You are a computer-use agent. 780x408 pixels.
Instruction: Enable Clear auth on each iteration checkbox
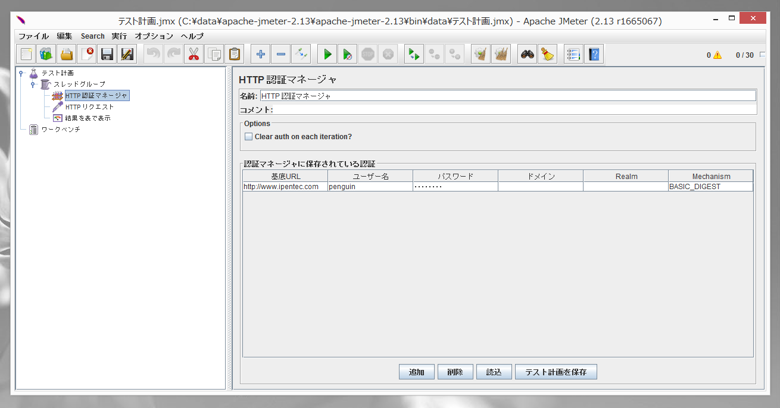(x=249, y=136)
